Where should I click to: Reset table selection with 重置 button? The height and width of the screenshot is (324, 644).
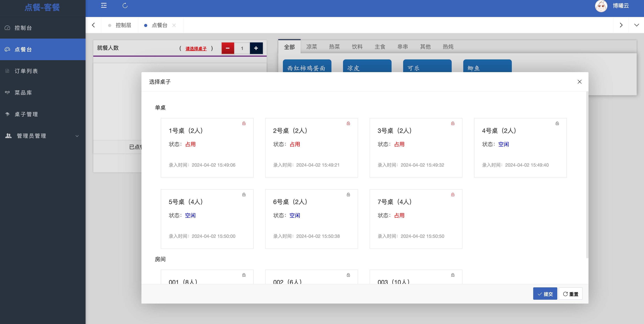coord(571,294)
